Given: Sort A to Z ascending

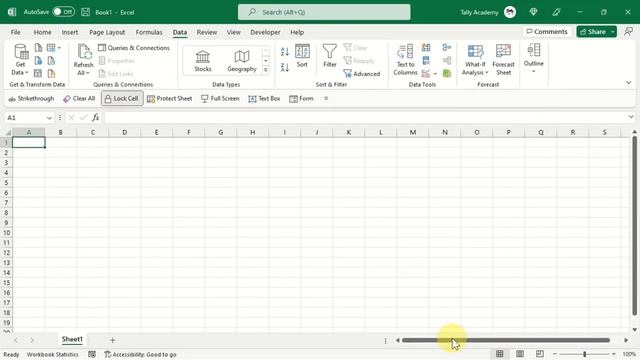Looking at the screenshot, I should click(285, 51).
